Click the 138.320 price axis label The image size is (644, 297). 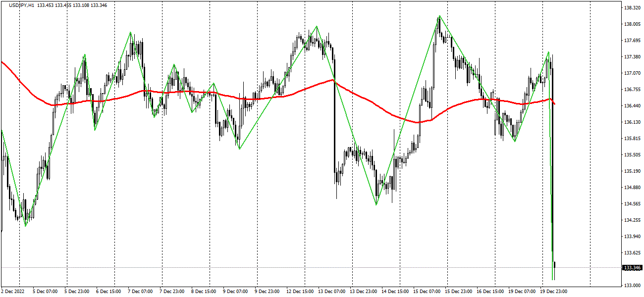pos(632,8)
